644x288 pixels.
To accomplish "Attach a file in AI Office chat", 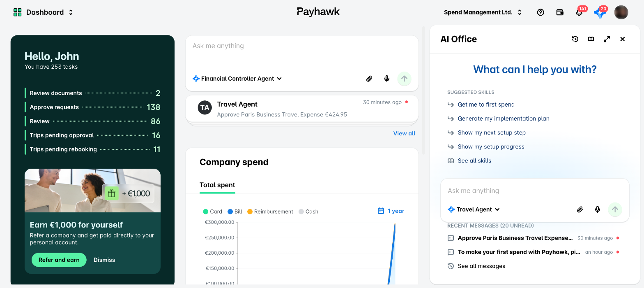I will coord(580,209).
